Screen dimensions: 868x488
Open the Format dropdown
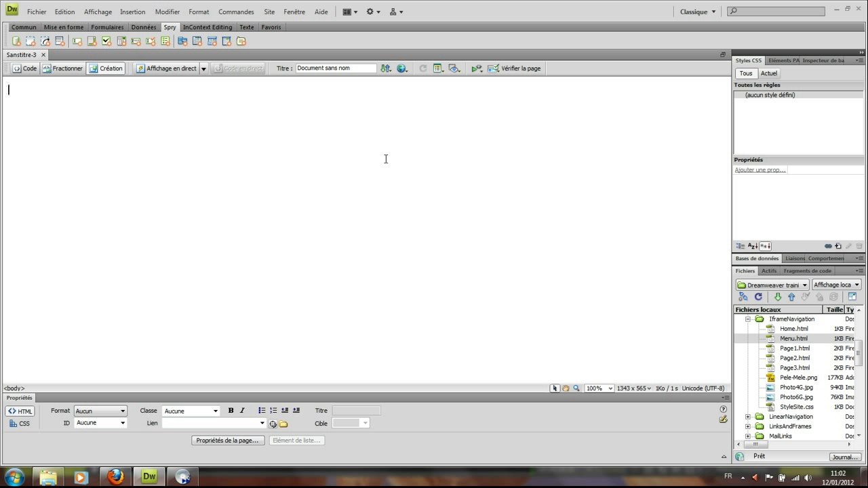100,411
